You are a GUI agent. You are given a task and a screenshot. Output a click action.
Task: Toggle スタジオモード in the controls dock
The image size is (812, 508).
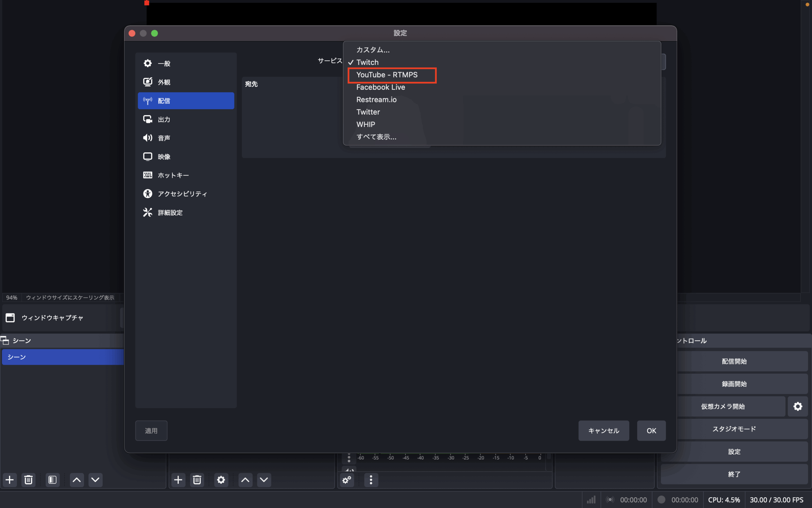734,429
